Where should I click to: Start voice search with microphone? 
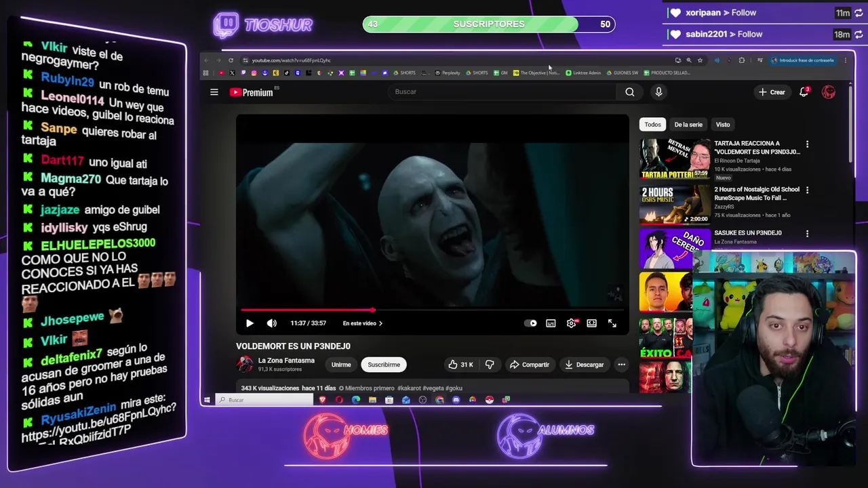coord(658,91)
